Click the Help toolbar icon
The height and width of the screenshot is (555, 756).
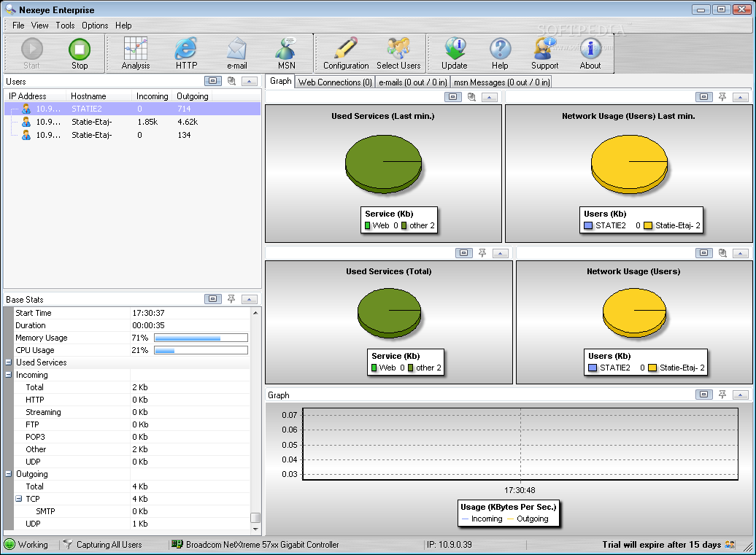coord(500,53)
